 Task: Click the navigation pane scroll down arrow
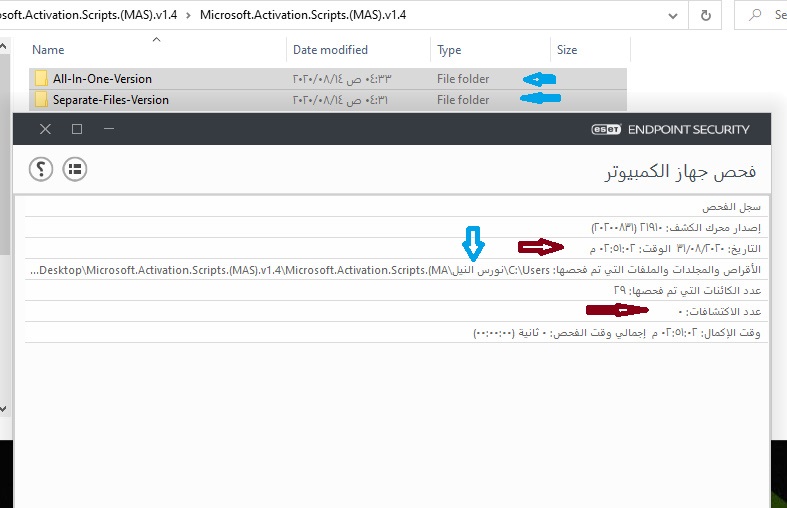click(x=4, y=408)
